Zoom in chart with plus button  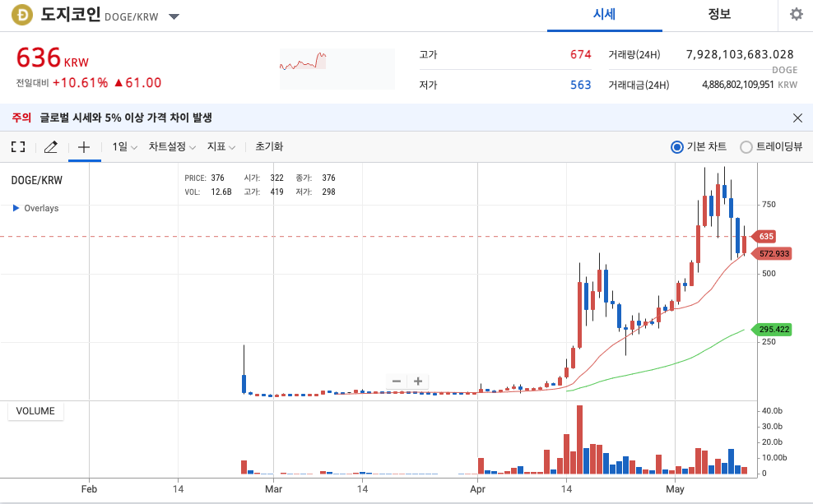click(418, 381)
